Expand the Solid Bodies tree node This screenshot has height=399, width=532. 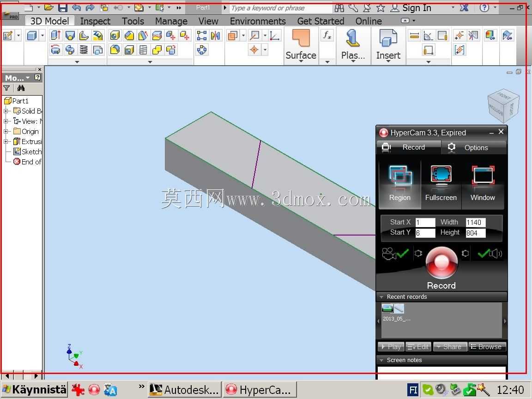(x=6, y=111)
